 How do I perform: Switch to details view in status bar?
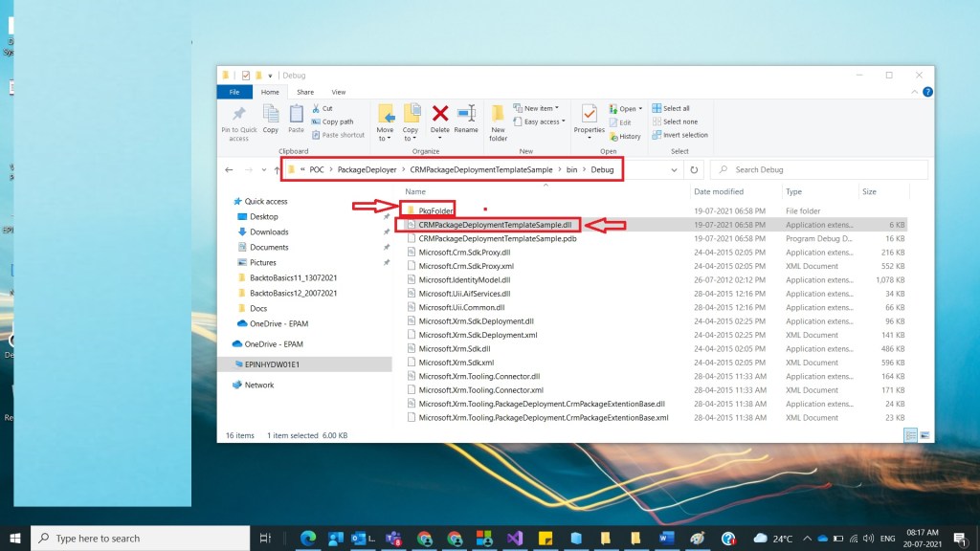(910, 435)
